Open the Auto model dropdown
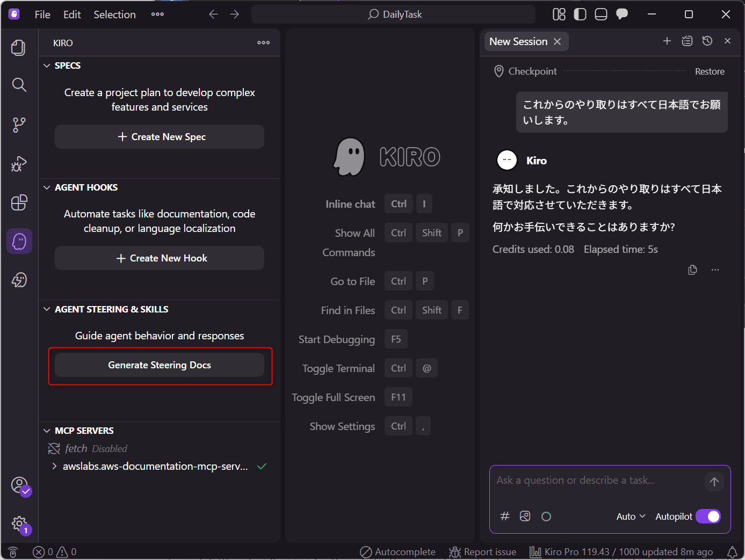Image resolution: width=745 pixels, height=560 pixels. click(631, 517)
